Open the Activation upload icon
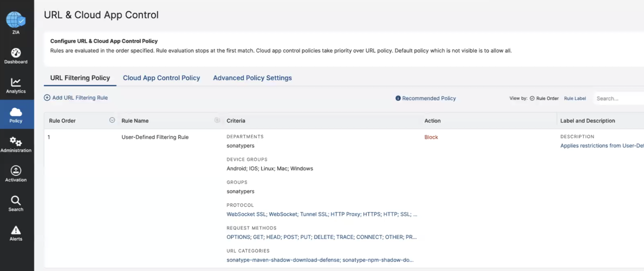Screen dimensions: 644x271 pyautogui.click(x=16, y=171)
